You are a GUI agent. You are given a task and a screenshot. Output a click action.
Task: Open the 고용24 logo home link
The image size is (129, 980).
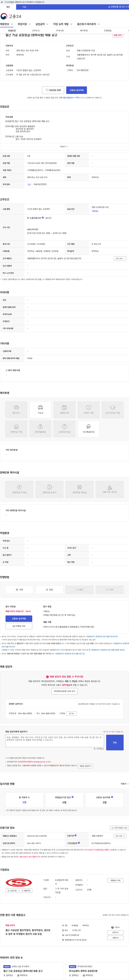tap(11, 16)
